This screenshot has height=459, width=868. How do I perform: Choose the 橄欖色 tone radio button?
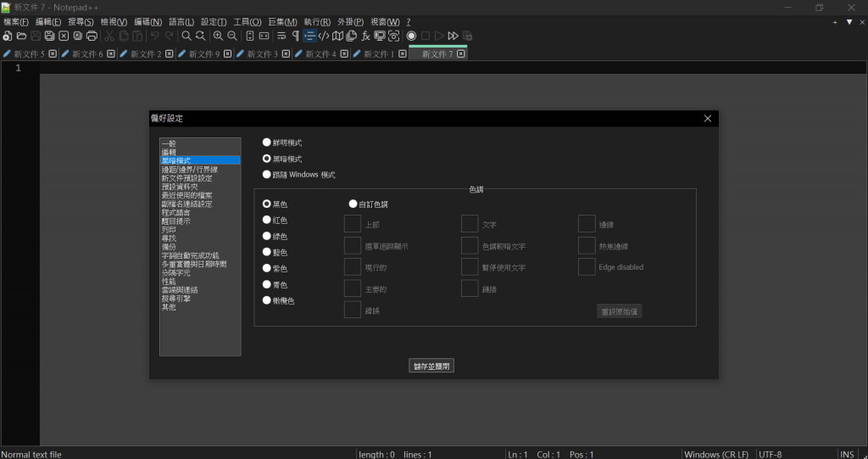point(267,300)
